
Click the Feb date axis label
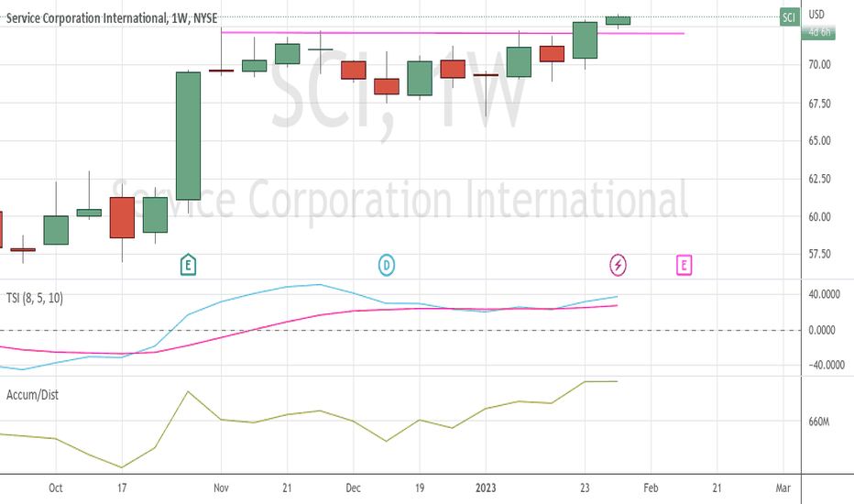click(x=651, y=488)
